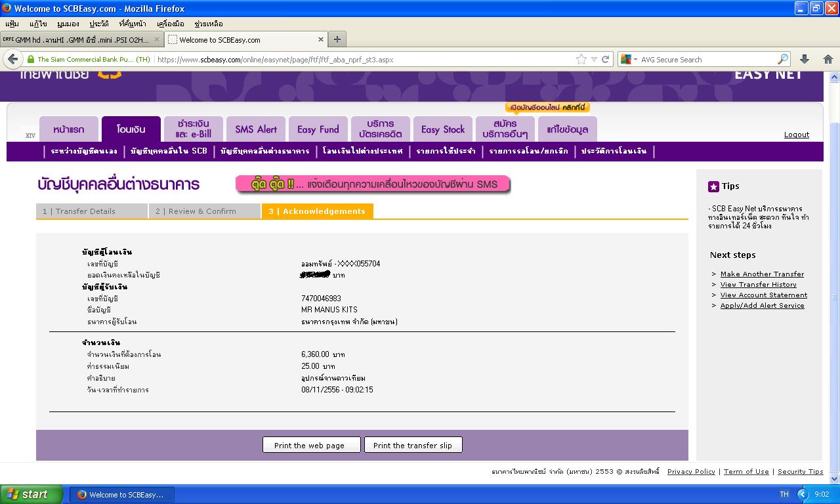
Task: Click the Welcome to SCBEasy taskbar button
Action: (121, 494)
